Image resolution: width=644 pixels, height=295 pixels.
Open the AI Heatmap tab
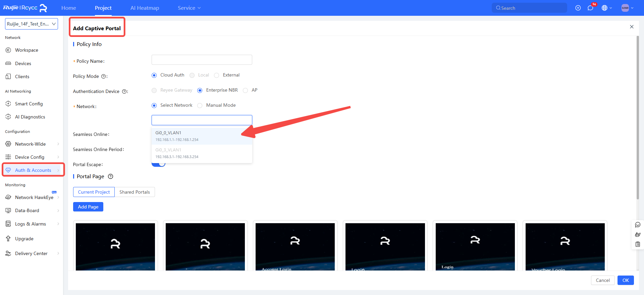pyautogui.click(x=145, y=8)
